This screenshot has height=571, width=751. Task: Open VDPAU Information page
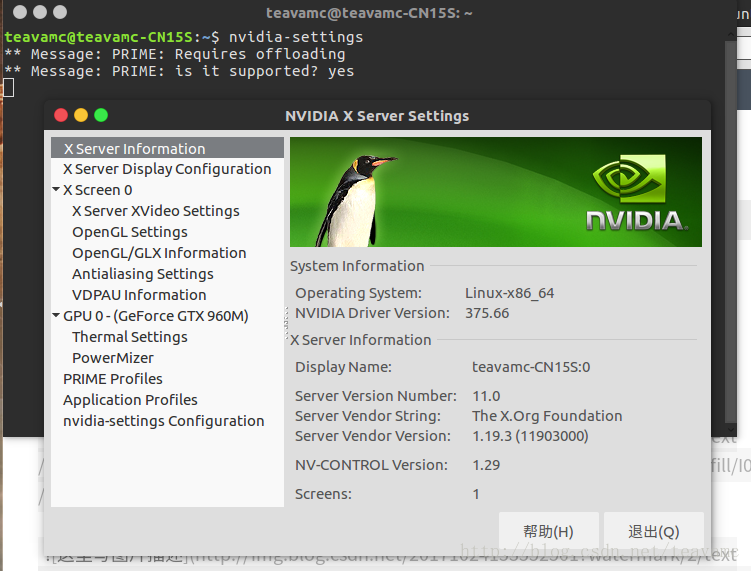pos(139,295)
